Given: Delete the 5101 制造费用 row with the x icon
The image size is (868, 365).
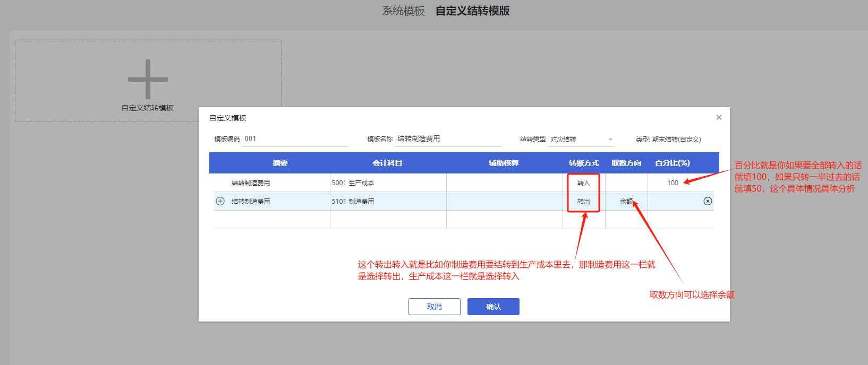Looking at the screenshot, I should pos(708,201).
